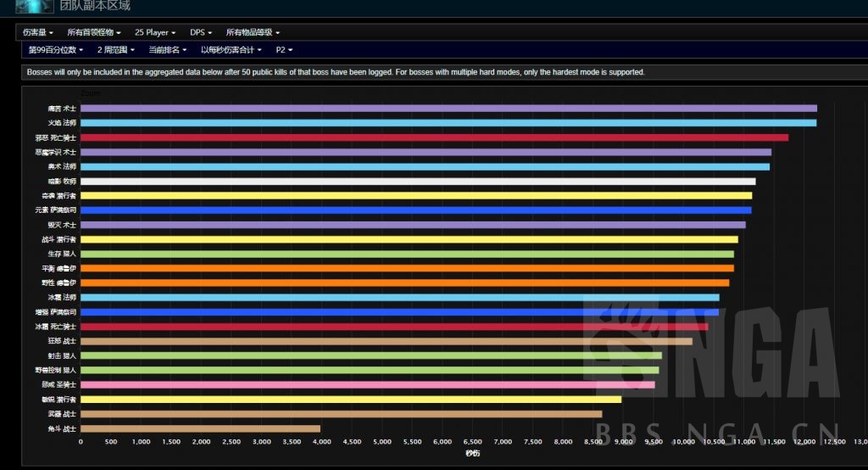Select the 毁灭 术士 row label

tap(62, 225)
